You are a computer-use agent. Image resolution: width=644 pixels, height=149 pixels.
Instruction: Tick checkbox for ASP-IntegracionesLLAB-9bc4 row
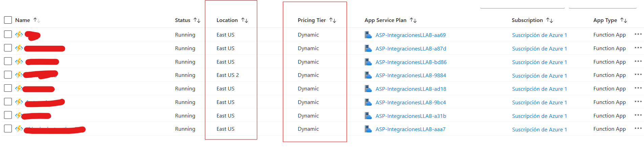pyautogui.click(x=8, y=102)
